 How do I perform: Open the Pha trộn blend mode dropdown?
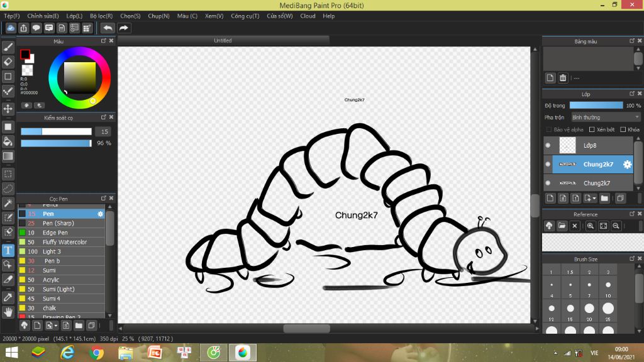click(606, 118)
